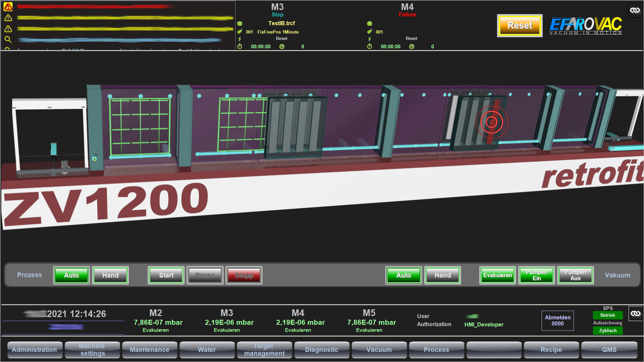Select the red target alarm marker on the chamber
Screen dimensions: 644x362
[492, 122]
